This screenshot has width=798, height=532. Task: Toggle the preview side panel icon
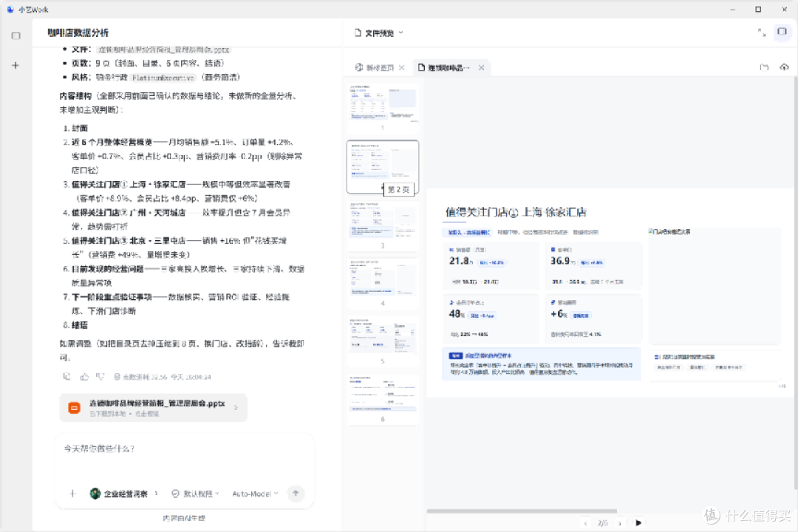782,32
